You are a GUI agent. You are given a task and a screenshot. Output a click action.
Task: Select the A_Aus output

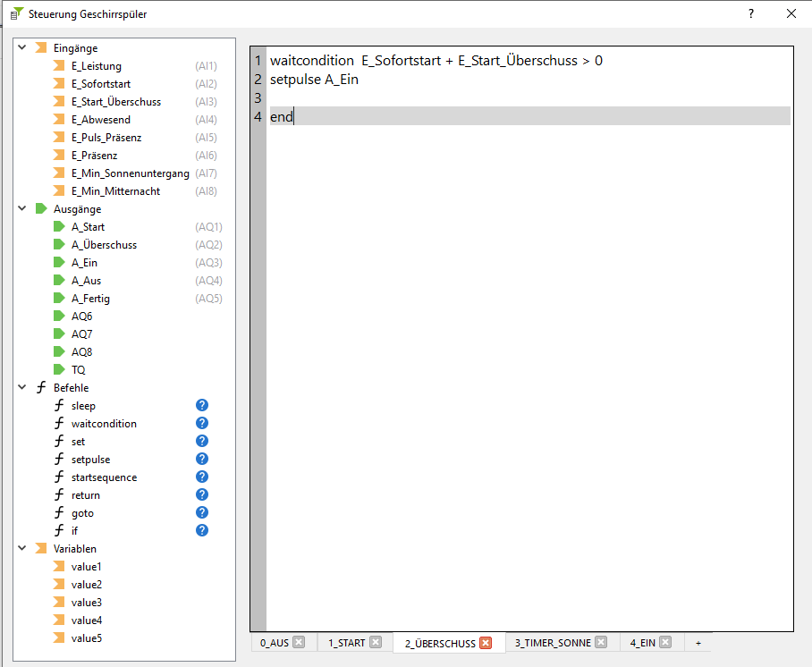coord(87,281)
